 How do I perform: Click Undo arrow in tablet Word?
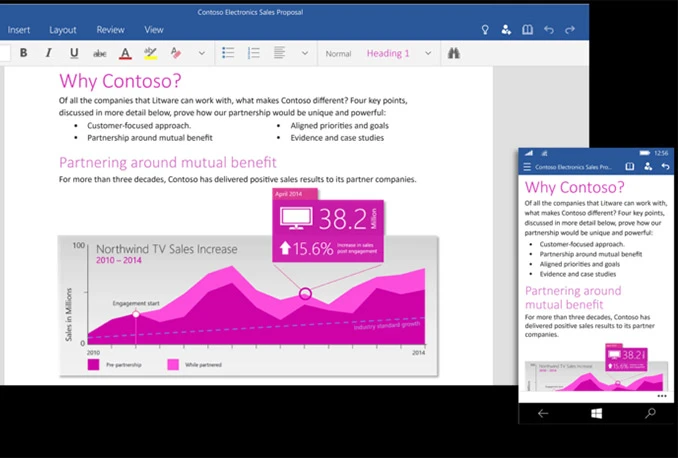[549, 30]
